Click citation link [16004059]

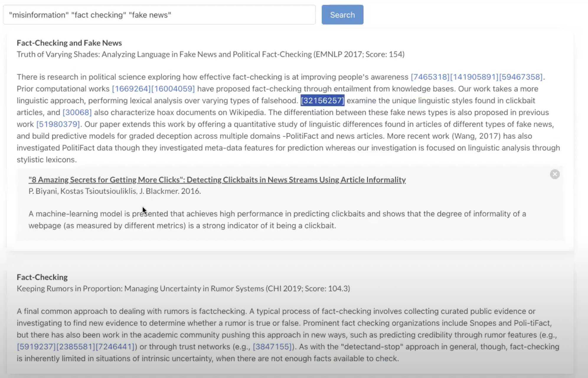[173, 89]
